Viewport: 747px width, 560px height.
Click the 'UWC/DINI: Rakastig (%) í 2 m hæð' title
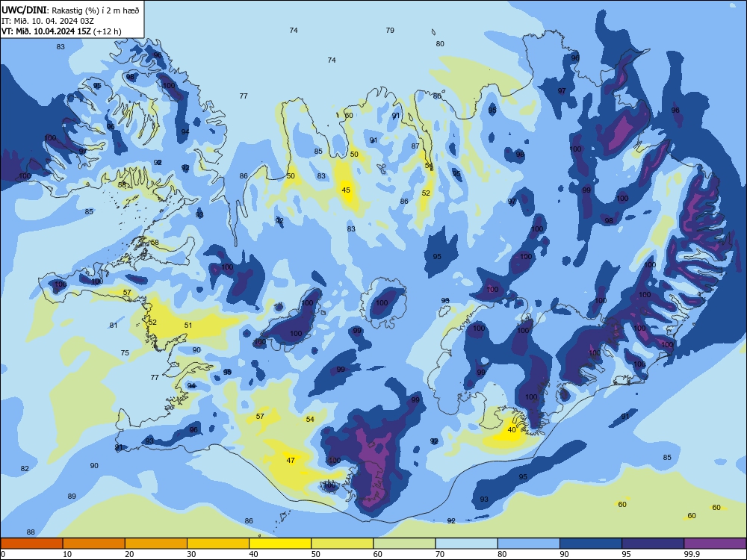(x=70, y=10)
